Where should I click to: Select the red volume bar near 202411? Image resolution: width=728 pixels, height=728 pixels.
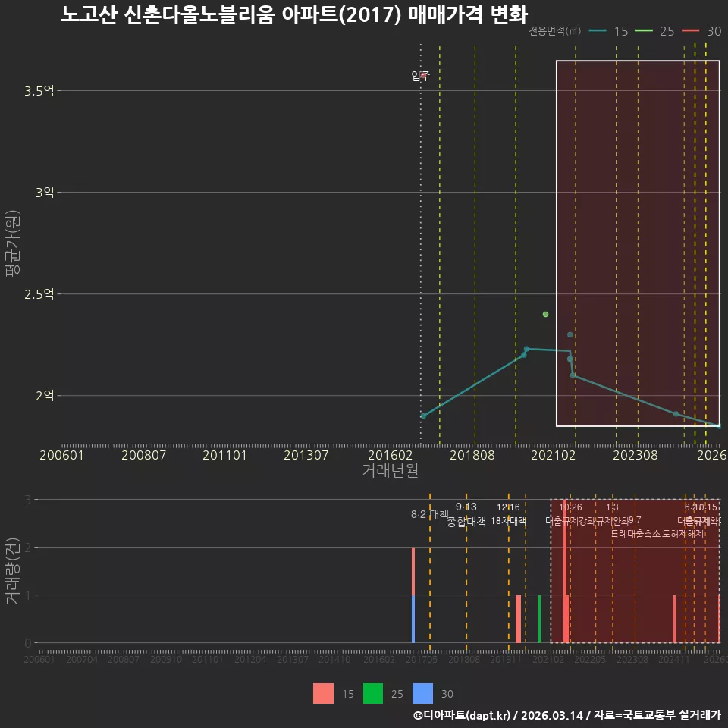coord(675,619)
